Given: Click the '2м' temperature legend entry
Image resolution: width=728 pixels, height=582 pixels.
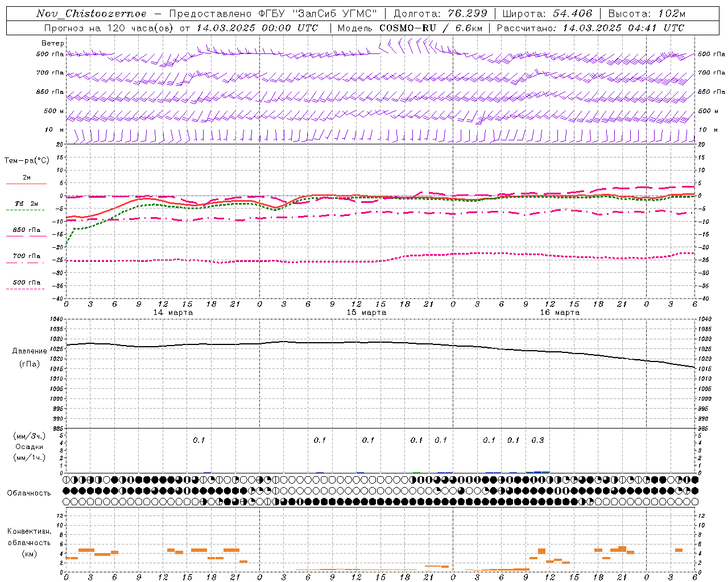Looking at the screenshot, I should tap(27, 178).
